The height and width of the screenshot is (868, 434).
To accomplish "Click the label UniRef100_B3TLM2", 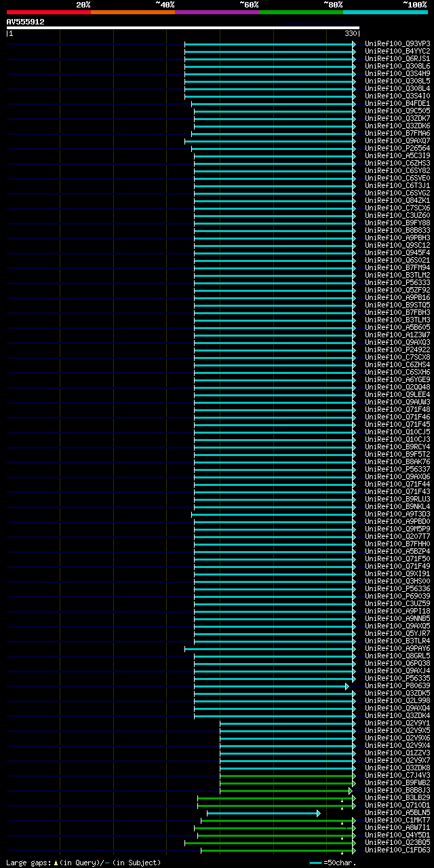I will coord(397,275).
